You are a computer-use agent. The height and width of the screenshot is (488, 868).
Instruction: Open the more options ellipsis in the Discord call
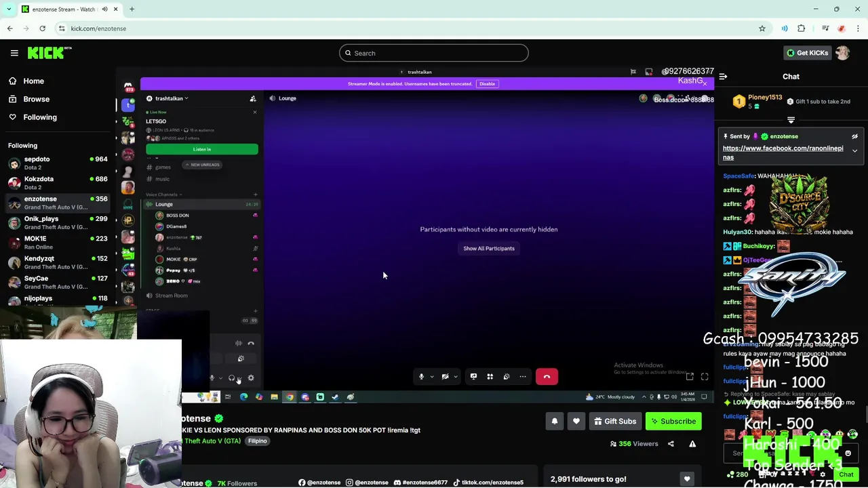[523, 376]
